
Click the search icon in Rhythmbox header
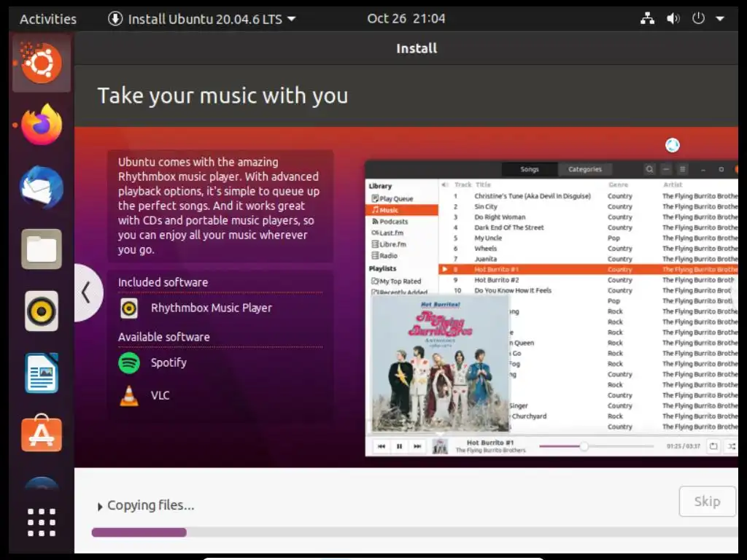pos(649,169)
